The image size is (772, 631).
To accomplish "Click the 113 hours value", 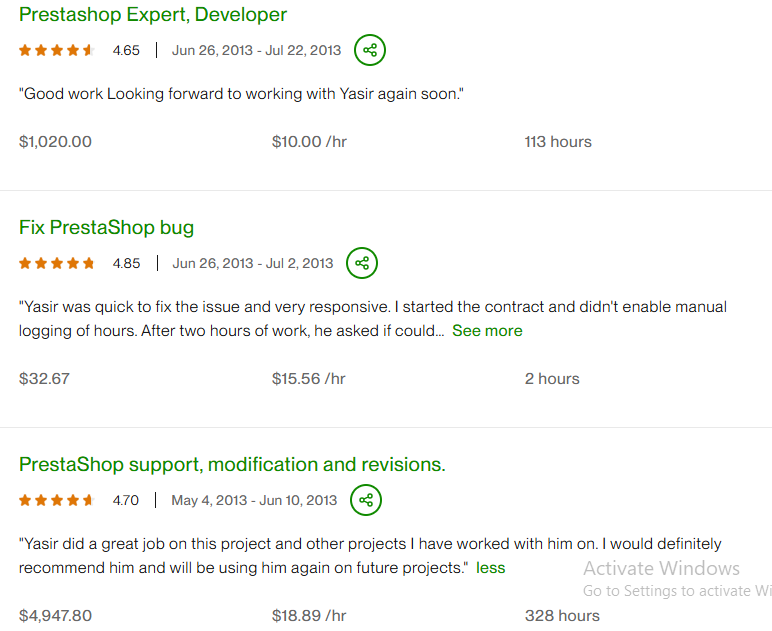I will click(x=558, y=142).
